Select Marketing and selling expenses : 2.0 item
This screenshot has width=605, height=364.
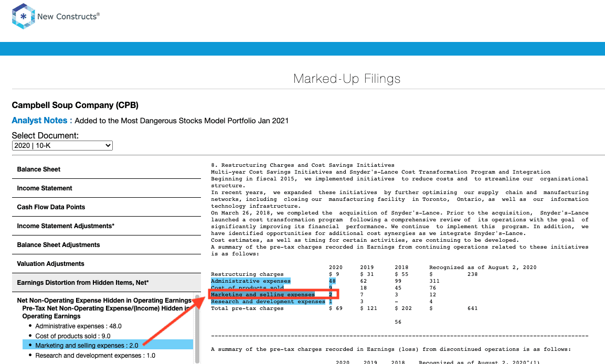pos(108,346)
